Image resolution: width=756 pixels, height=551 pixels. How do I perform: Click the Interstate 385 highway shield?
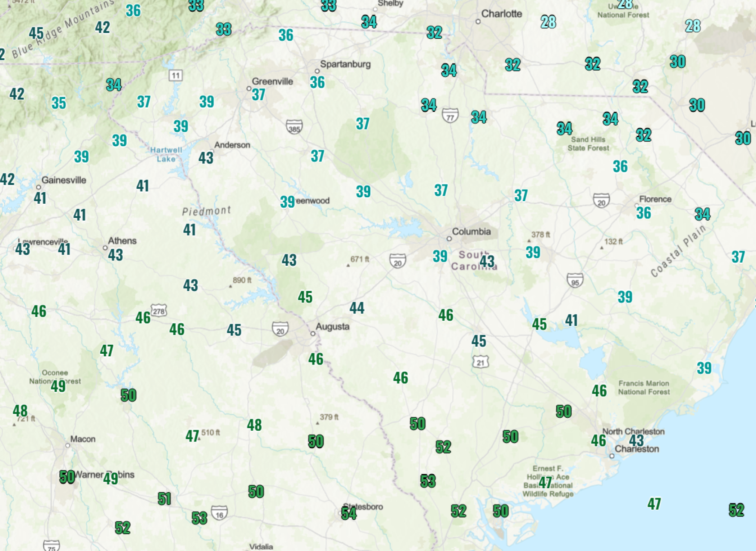294,127
